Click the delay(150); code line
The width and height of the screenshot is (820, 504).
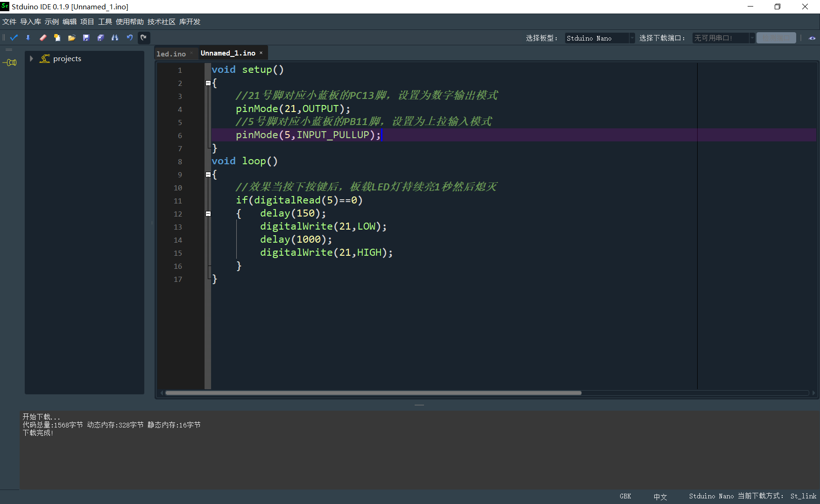293,213
